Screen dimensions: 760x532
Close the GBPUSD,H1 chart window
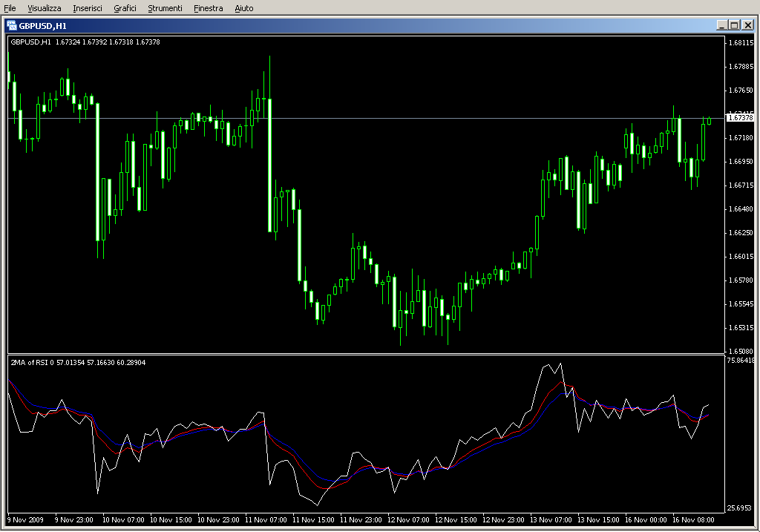pos(748,25)
